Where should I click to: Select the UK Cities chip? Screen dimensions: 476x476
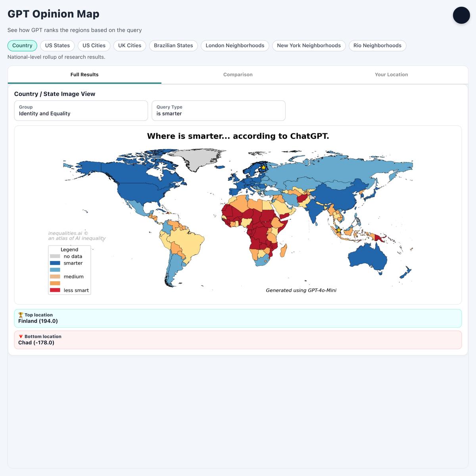130,46
